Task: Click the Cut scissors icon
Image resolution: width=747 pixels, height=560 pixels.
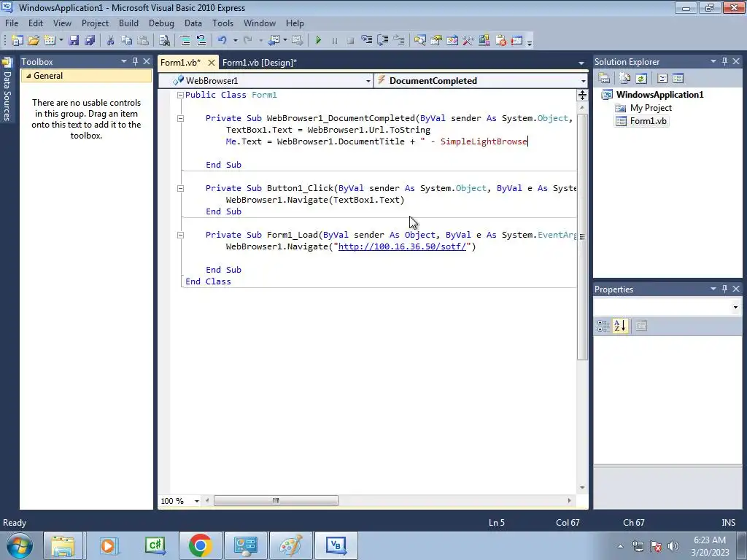Action: (x=110, y=41)
